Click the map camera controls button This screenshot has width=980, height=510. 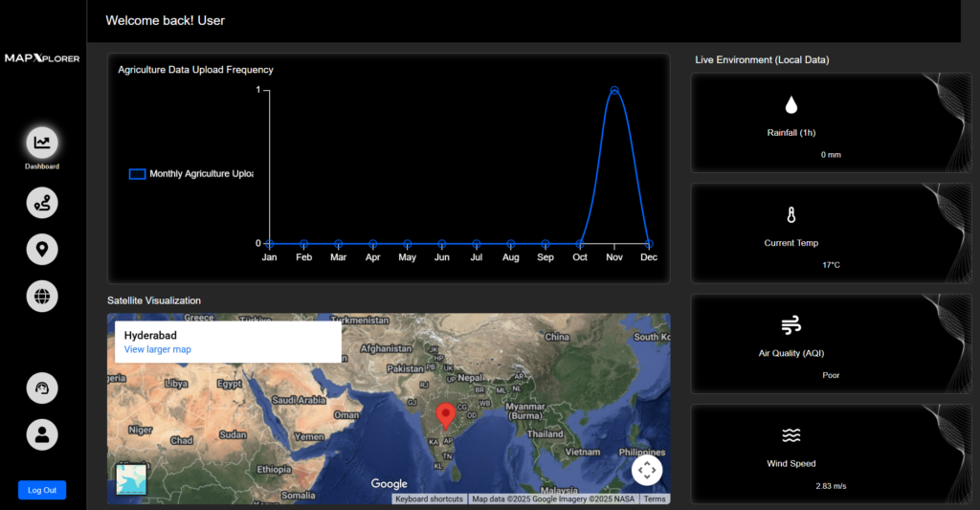(x=647, y=470)
